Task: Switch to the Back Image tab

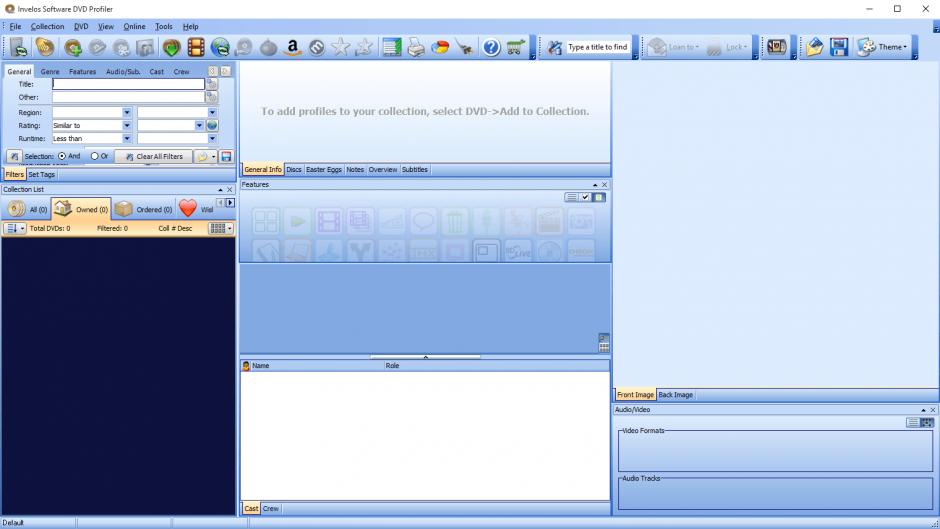Action: [x=676, y=395]
